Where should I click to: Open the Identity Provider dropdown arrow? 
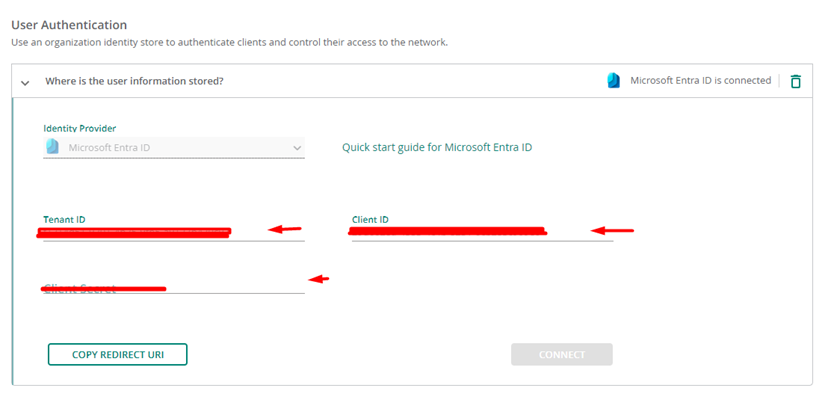297,148
